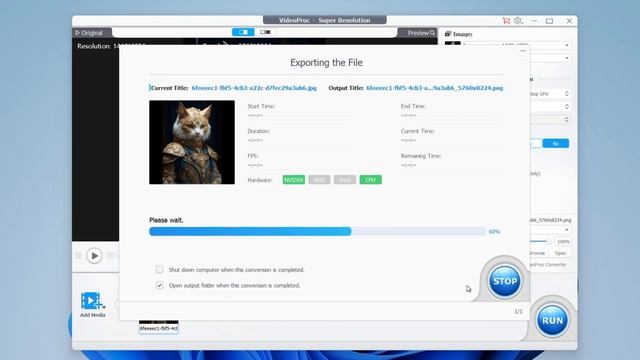Viewport: 640px width, 360px height.
Task: Click the Preview magnifier button
Action: [x=421, y=33]
